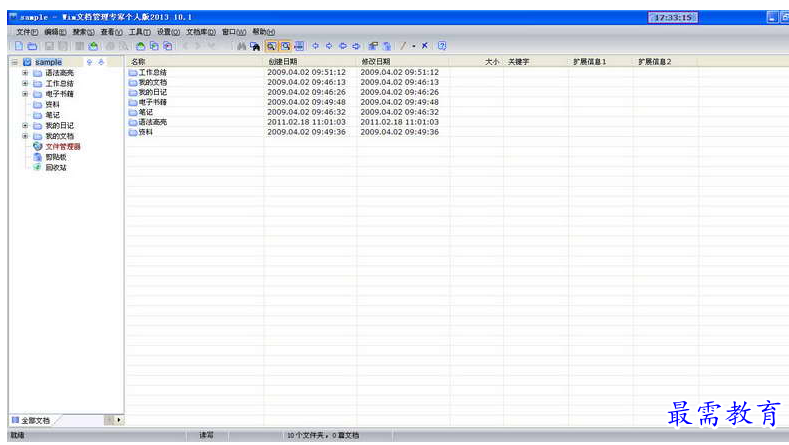Click the 剪贴板 clipboard icon in tree
The image size is (789, 445).
pos(37,157)
